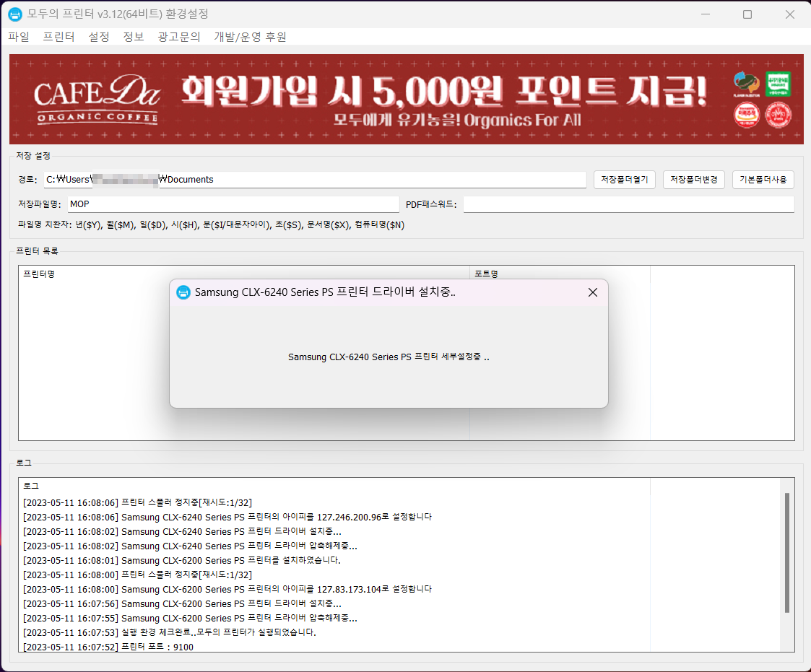Viewport: 811px width, 672px height.
Task: Select CLX-6240 드라이버 압축해제중 log entry
Action: tap(190, 546)
